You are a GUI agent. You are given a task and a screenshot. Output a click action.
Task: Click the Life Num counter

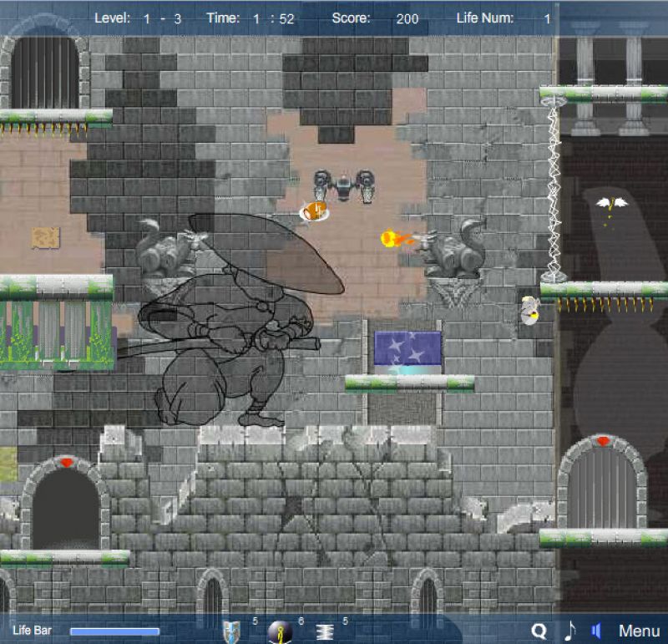(x=504, y=18)
